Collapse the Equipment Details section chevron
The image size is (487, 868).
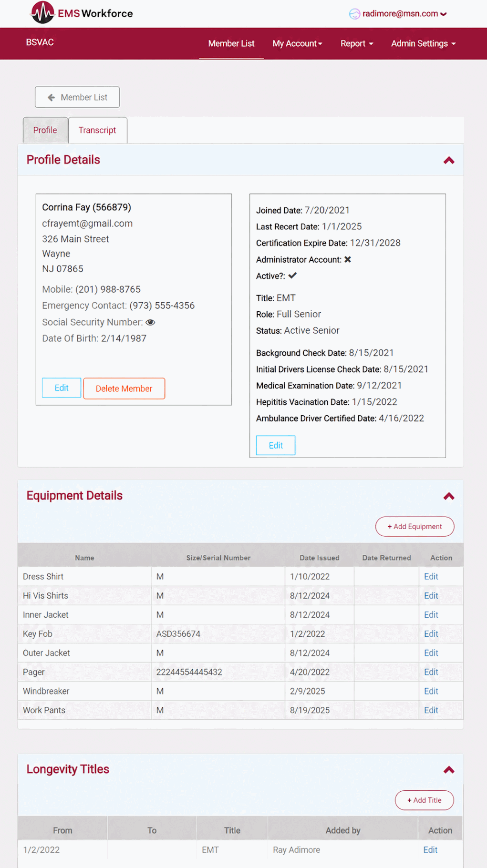(x=449, y=496)
